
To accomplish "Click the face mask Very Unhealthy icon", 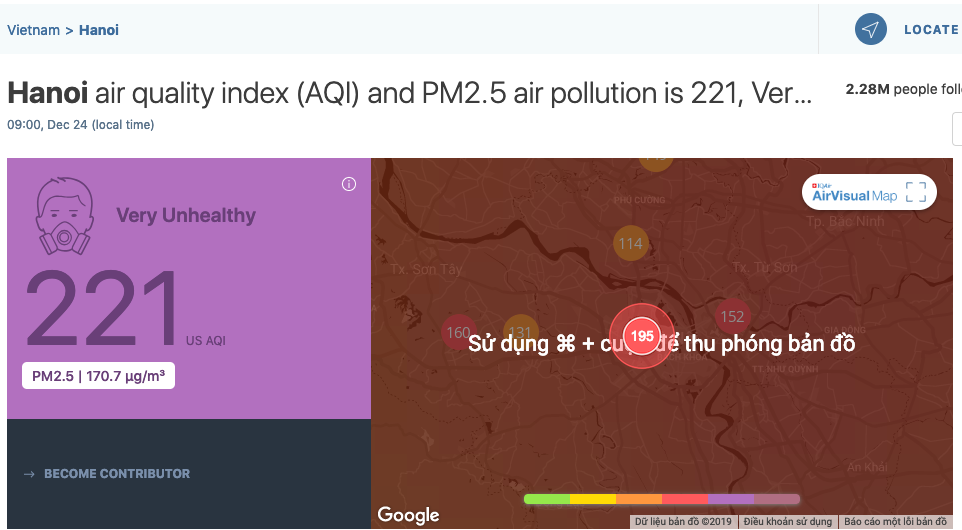I will click(x=65, y=216).
